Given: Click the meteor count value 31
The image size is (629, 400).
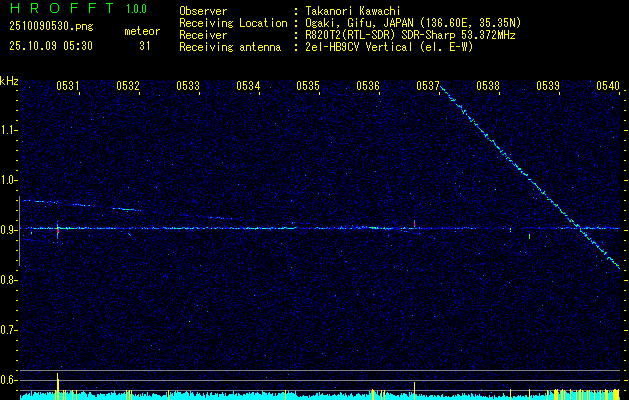Looking at the screenshot, I should [x=145, y=45].
